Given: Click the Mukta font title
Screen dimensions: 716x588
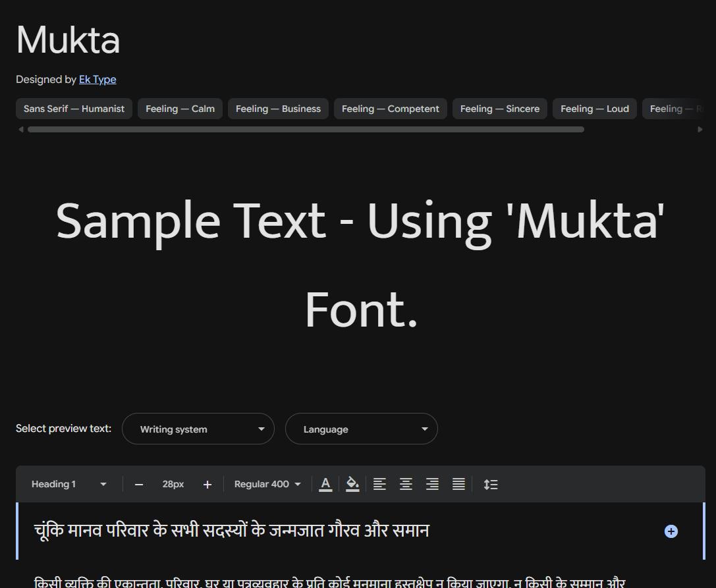Looking at the screenshot, I should point(68,40).
